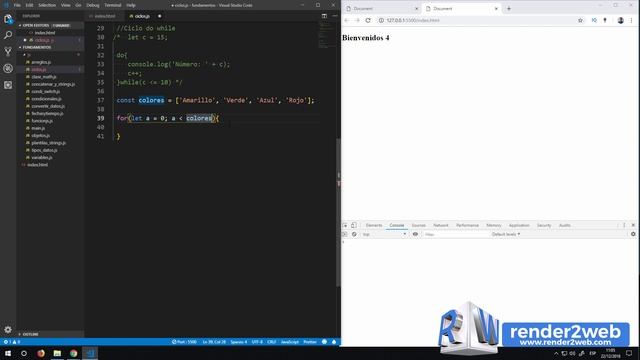This screenshot has width=640, height=360.
Task: Change CRLF line ending in status bar
Action: click(272, 342)
